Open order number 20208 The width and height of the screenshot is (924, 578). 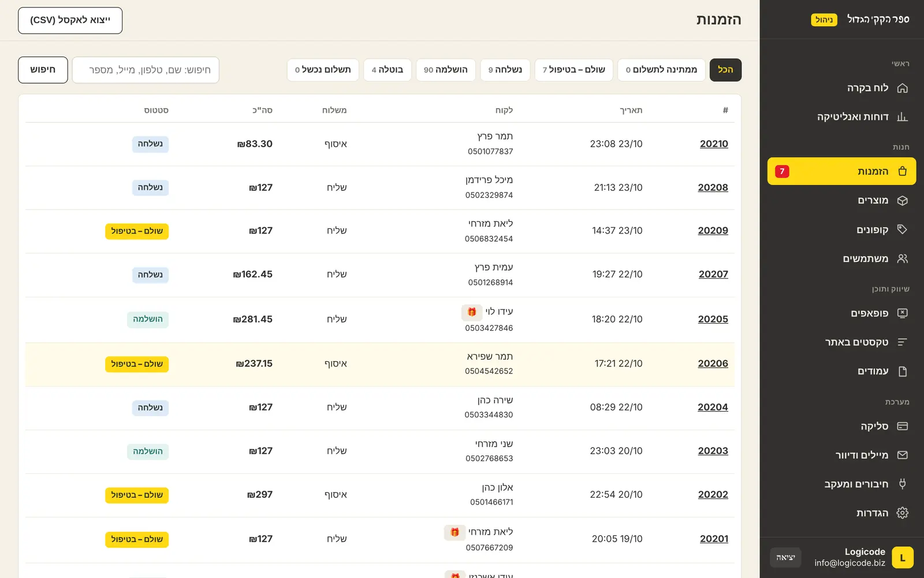click(713, 187)
